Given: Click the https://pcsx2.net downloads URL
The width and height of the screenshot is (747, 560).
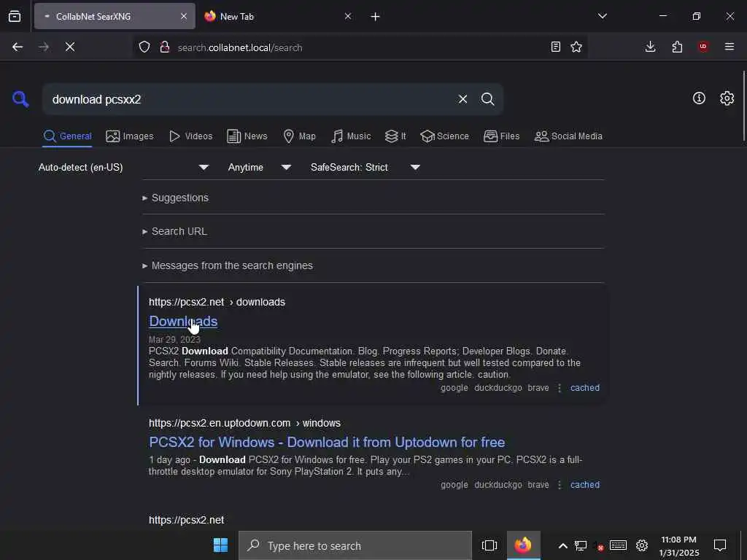Looking at the screenshot, I should (x=217, y=302).
